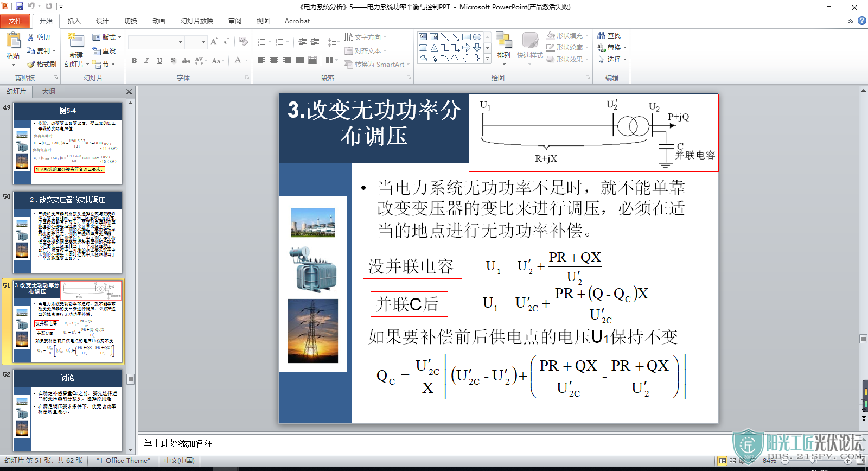
Task: Toggle text shadow S button
Action: [x=173, y=61]
